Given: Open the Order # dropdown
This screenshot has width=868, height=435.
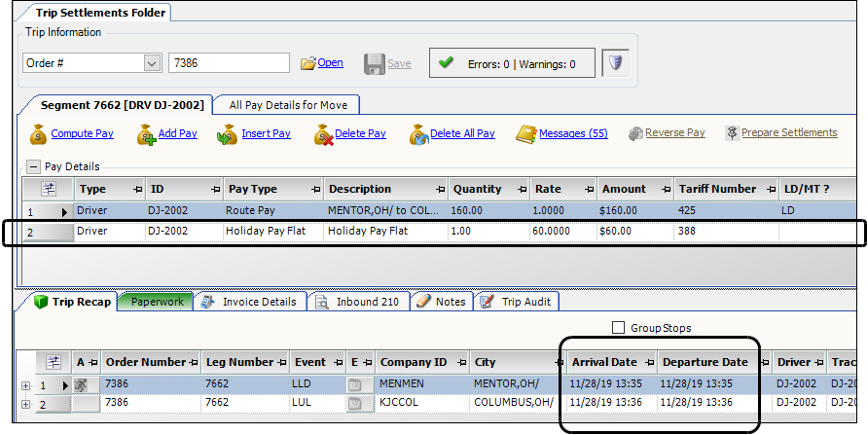Looking at the screenshot, I should (151, 63).
